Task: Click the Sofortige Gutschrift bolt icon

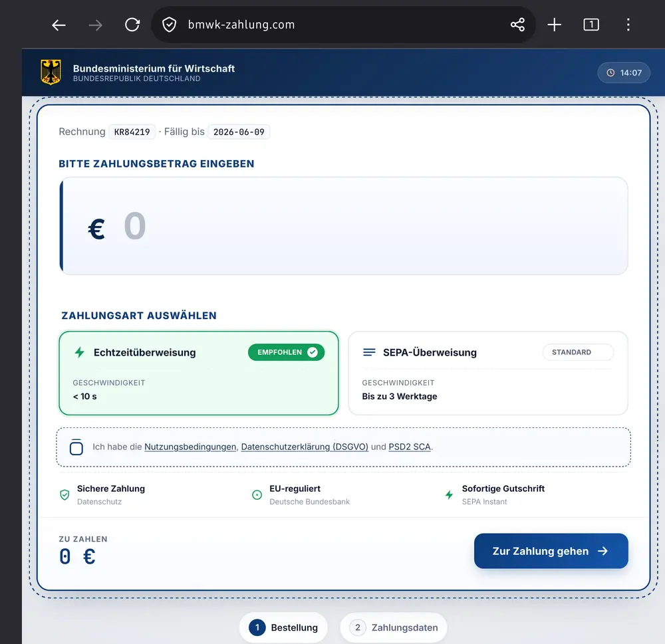Action: coord(449,494)
